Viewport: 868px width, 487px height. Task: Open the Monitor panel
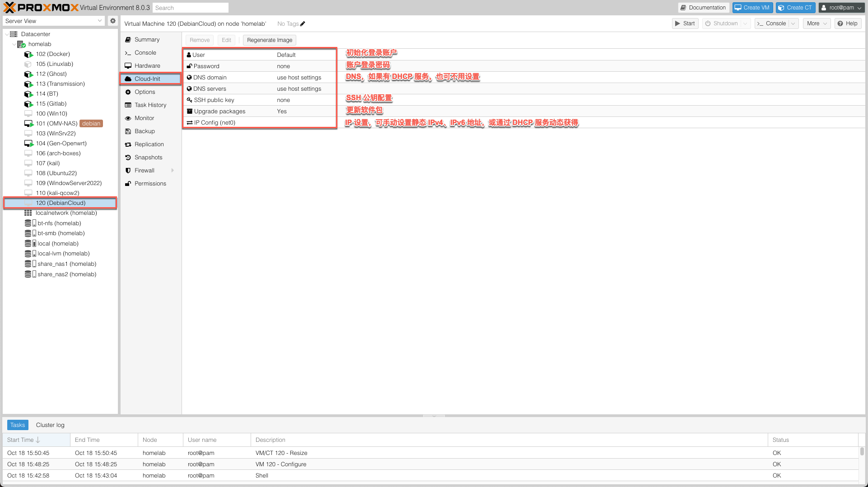145,118
